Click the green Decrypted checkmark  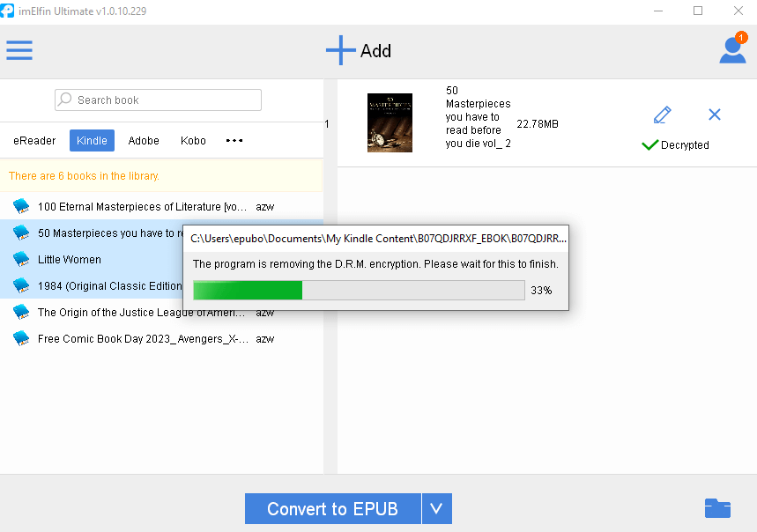pyautogui.click(x=649, y=144)
